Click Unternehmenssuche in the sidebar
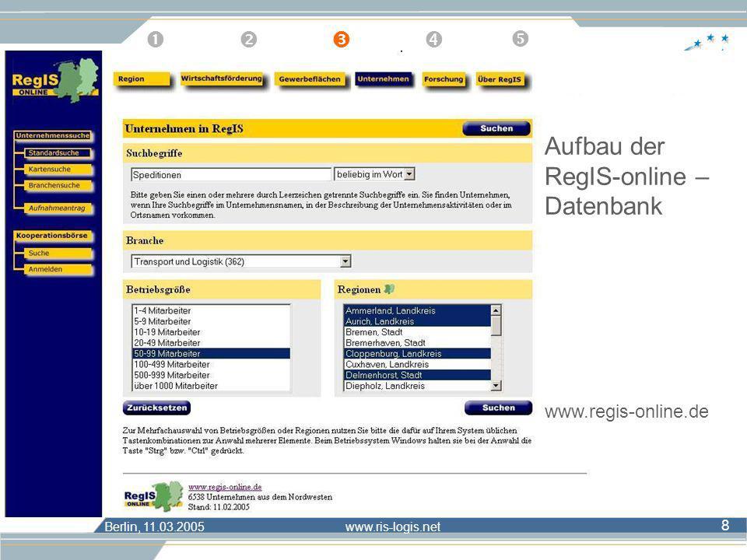Screen dimensions: 747x560 (53, 135)
